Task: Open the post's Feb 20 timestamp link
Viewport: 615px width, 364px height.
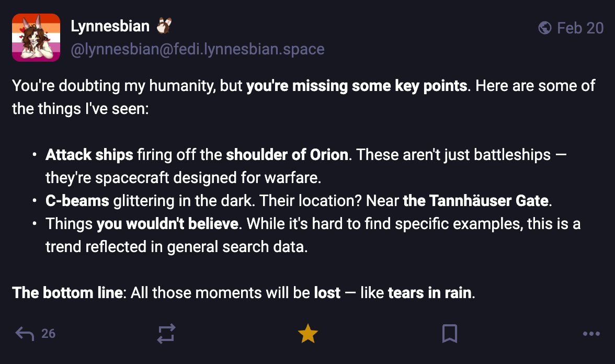Action: pyautogui.click(x=580, y=28)
